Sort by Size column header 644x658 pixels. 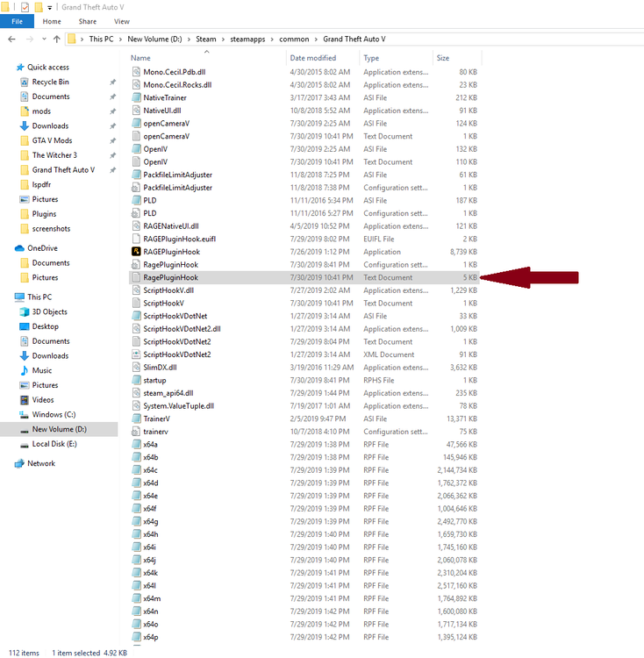coord(442,58)
